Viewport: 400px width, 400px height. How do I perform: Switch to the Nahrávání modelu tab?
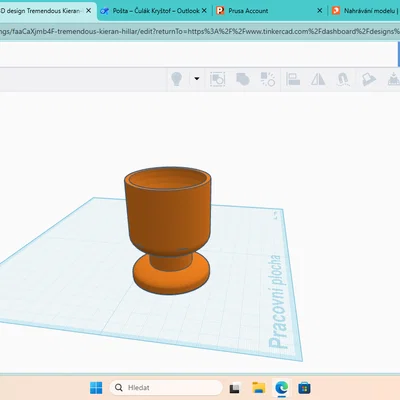pyautogui.click(x=365, y=11)
